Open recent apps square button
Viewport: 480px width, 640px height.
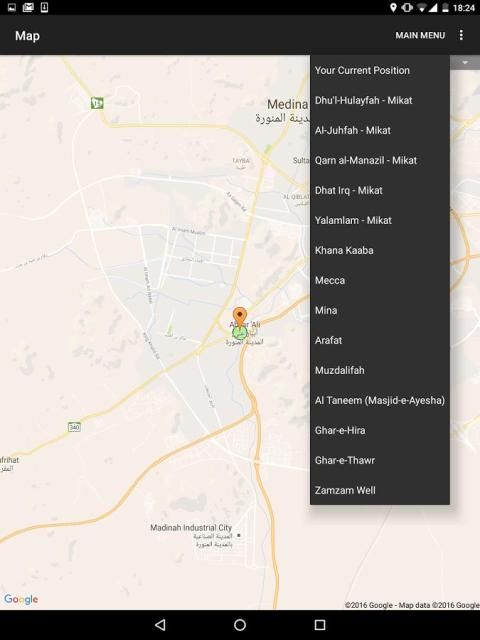[320, 624]
